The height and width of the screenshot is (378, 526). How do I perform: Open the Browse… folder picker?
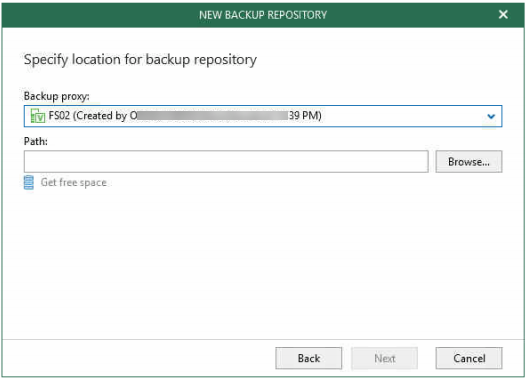point(469,162)
